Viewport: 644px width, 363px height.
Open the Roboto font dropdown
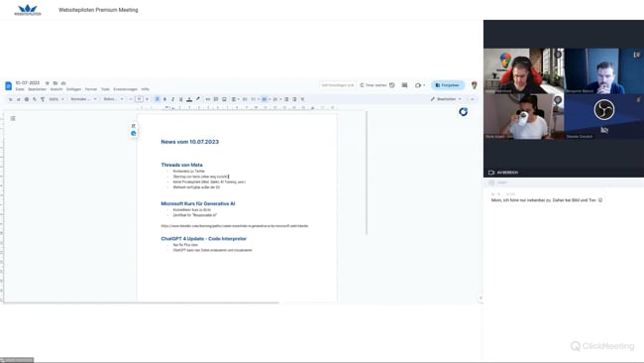click(113, 99)
